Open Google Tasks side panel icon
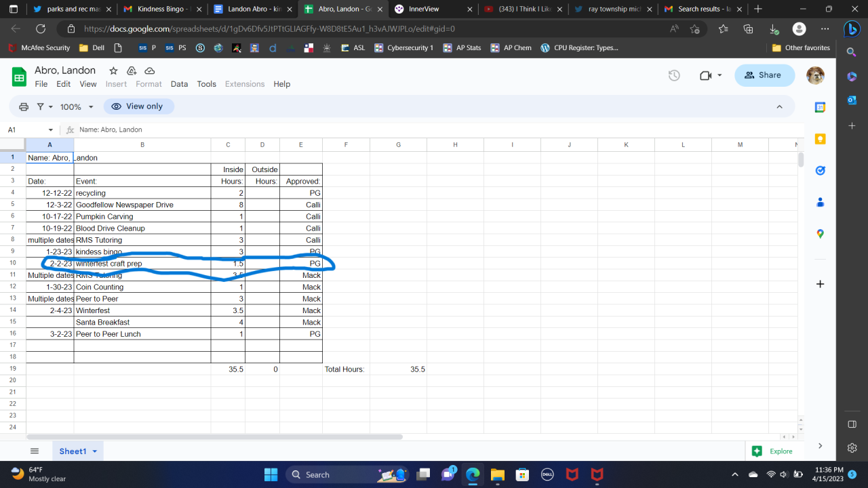 tap(820, 170)
